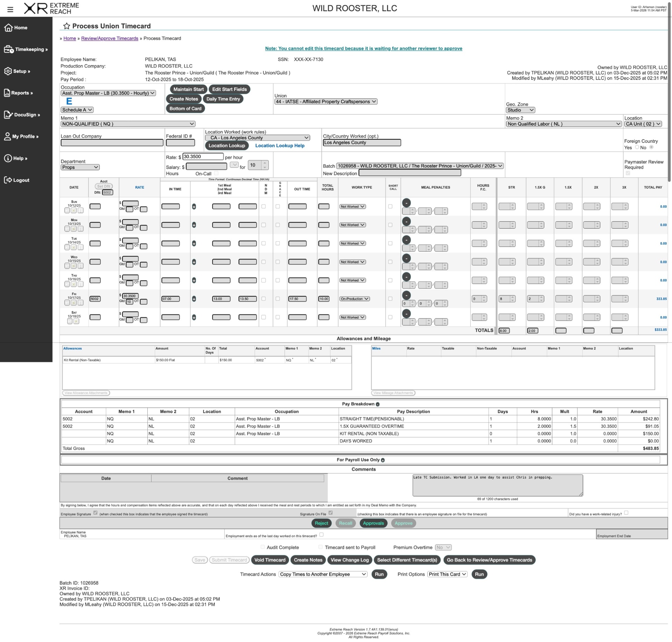Viewport: 672px width, 642px height.
Task: Click the Help info icon
Action: [8, 158]
